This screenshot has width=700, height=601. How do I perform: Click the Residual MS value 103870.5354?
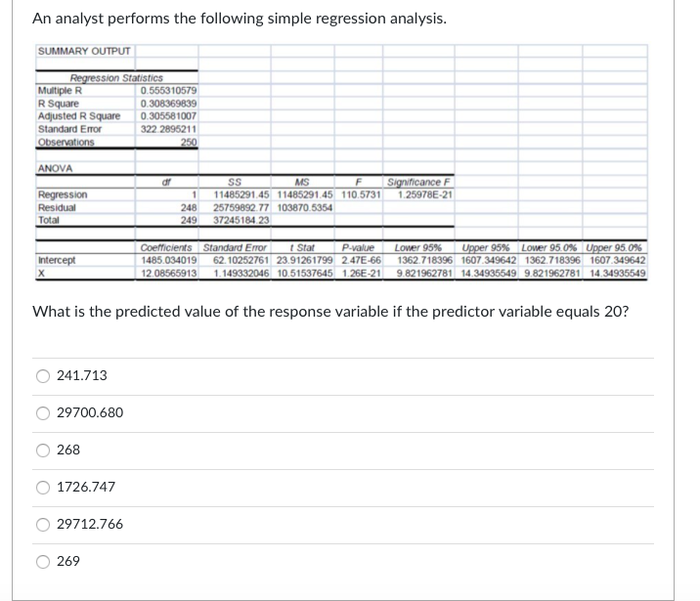click(x=305, y=207)
